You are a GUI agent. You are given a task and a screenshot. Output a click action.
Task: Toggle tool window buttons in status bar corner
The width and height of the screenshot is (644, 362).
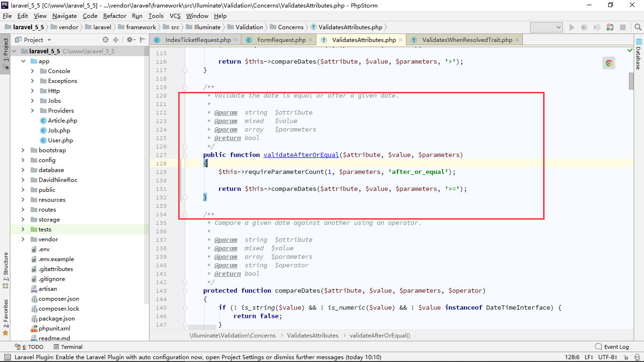[x=7, y=357]
